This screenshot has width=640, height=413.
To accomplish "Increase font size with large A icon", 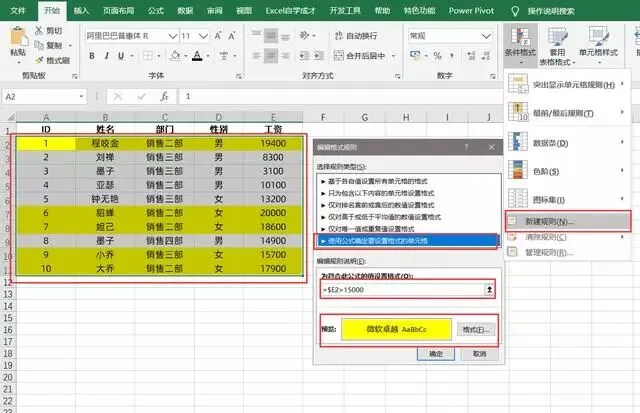I will [218, 36].
